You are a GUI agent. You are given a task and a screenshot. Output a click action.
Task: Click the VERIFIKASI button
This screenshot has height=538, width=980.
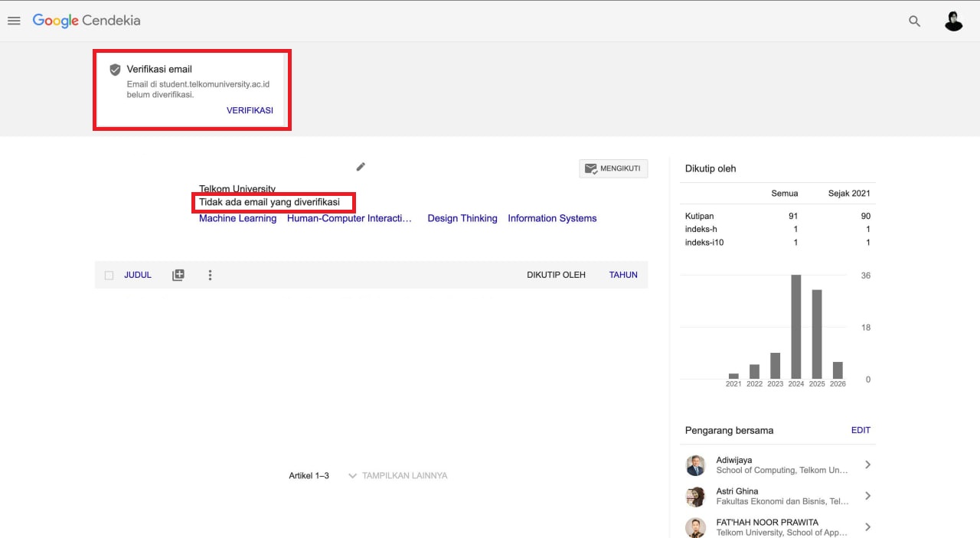pos(250,110)
